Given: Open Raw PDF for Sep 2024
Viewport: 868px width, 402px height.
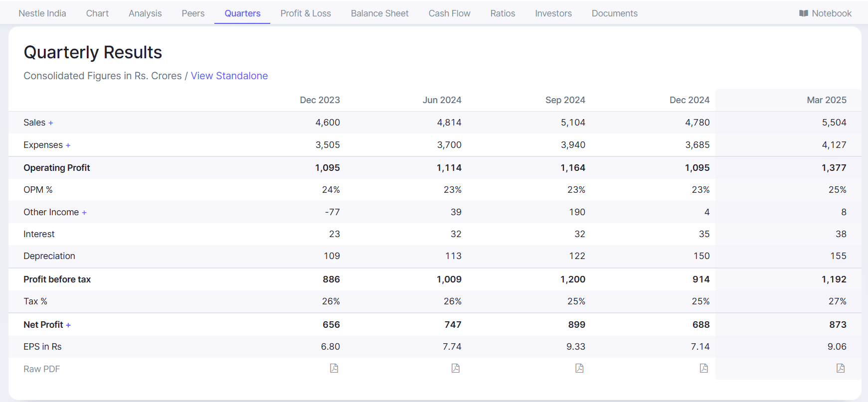Looking at the screenshot, I should pyautogui.click(x=579, y=368).
